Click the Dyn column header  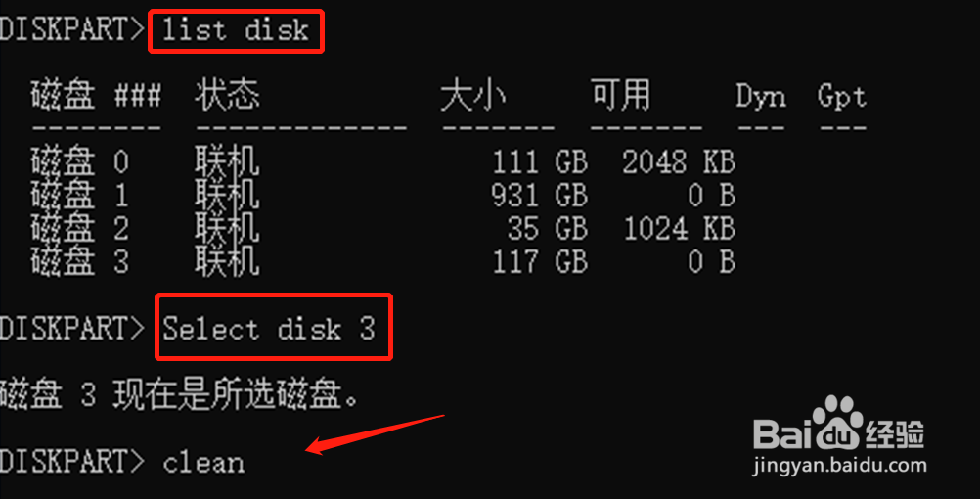(x=760, y=97)
